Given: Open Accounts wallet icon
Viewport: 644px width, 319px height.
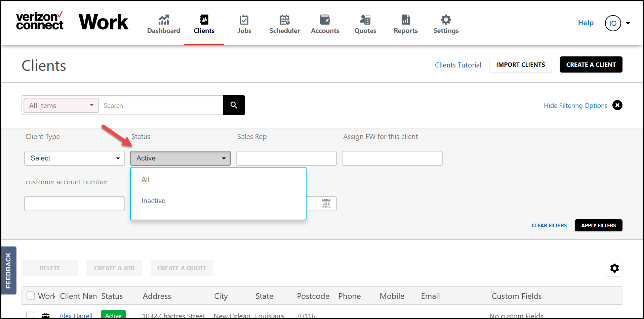Looking at the screenshot, I should (325, 20).
